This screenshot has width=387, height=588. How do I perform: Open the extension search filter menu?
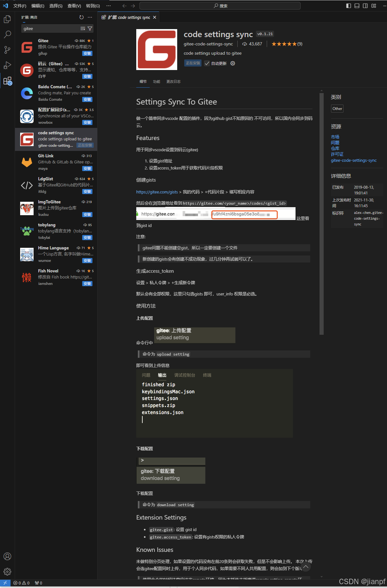point(90,28)
